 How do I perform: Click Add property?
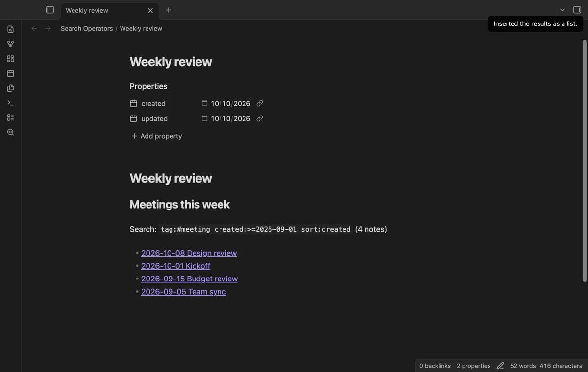[x=156, y=136]
